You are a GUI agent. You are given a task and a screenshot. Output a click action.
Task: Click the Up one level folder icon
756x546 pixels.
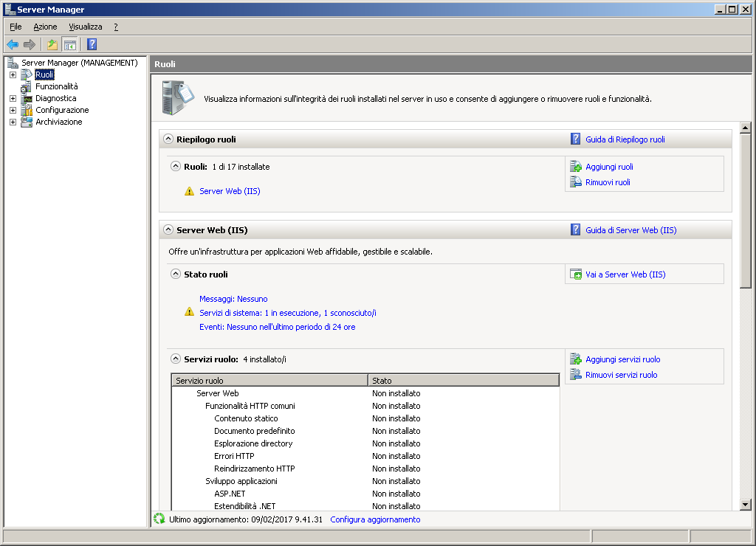pos(52,45)
